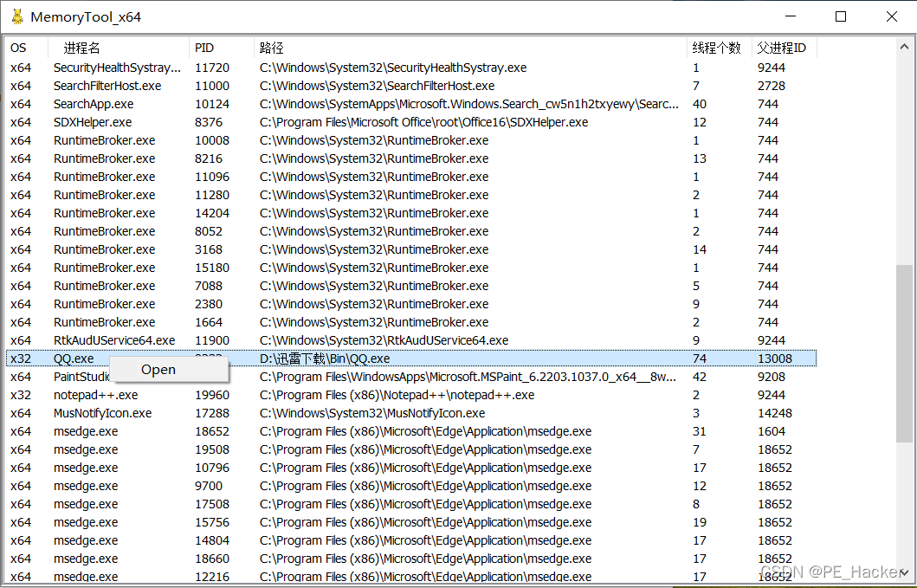Select msedge.exe with PID 18652
Viewport: 917px width, 588px height.
click(x=411, y=430)
